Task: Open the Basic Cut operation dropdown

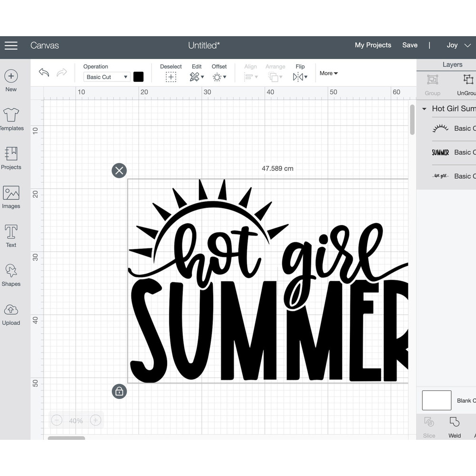Action: [107, 77]
